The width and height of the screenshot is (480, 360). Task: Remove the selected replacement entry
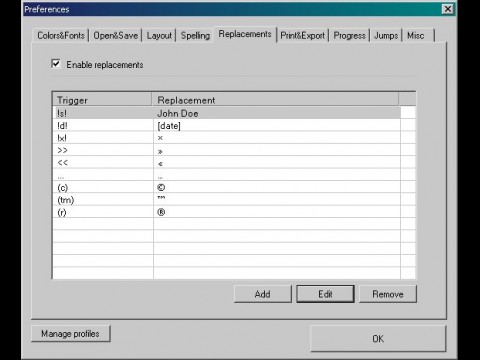(x=388, y=294)
